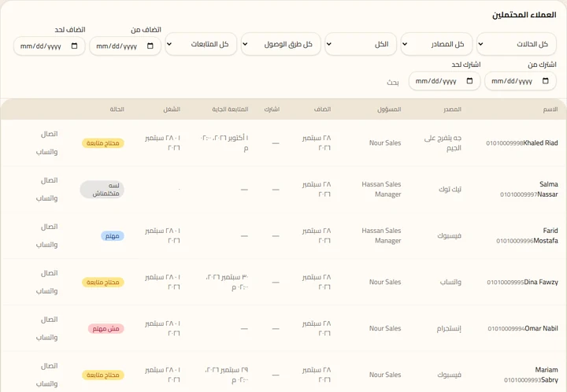The width and height of the screenshot is (567, 392).
Task: Click 'اتصال' for Khaled Riad
Action: (49, 134)
